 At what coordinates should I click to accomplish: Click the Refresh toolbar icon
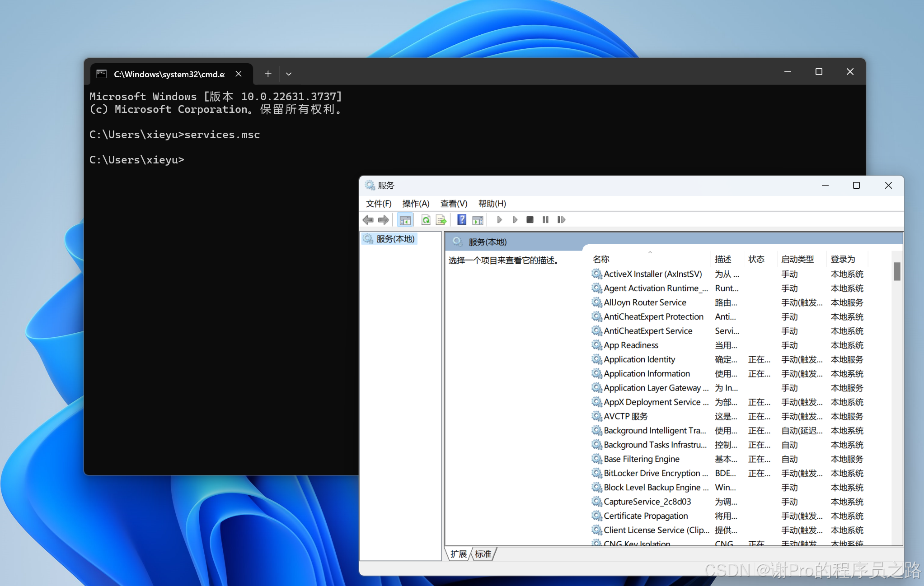pos(426,220)
